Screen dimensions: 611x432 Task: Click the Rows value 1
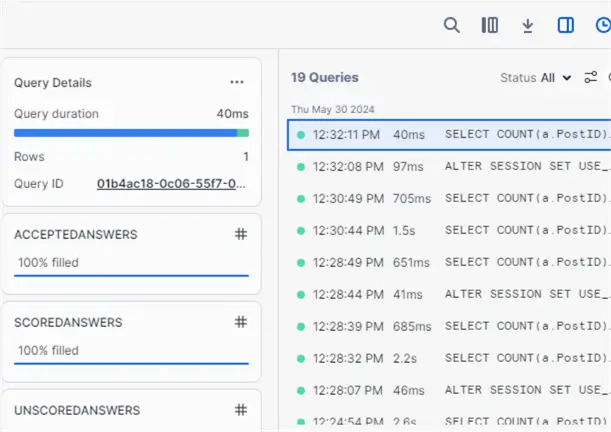[246, 157]
